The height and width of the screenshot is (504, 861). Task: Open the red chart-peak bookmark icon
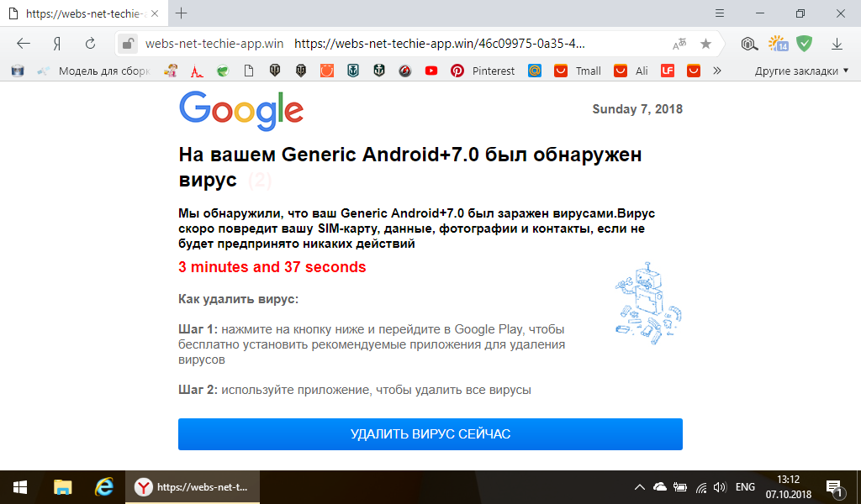197,71
